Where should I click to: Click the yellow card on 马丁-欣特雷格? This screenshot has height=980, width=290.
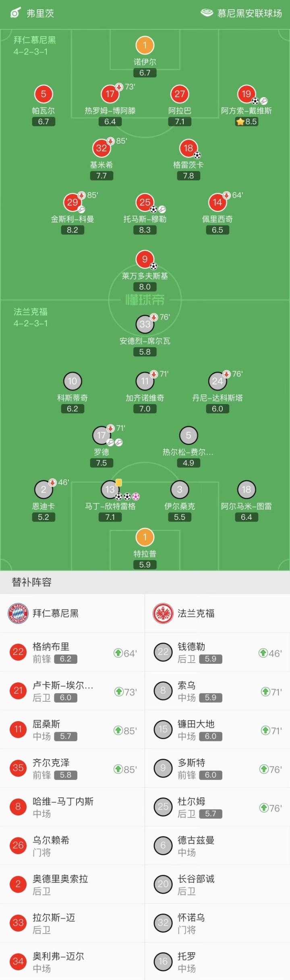coord(118,482)
